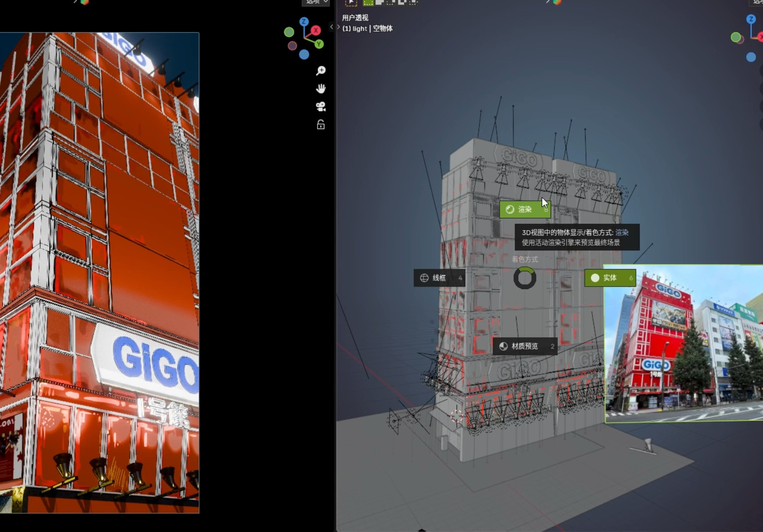Click the green Y axis on the left viewport gizmo
Screen dimensions: 763x532
319,44
